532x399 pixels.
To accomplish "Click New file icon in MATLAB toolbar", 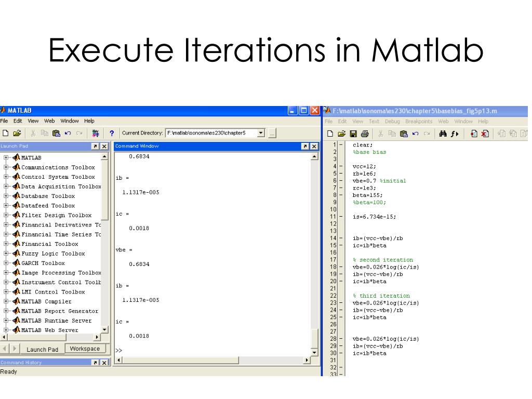I will 5,133.
